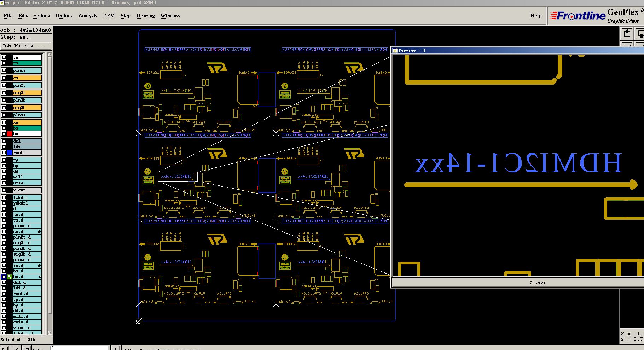Select the to.d layer name
Screen dimensions: 644x350
pyautogui.click(x=27, y=214)
